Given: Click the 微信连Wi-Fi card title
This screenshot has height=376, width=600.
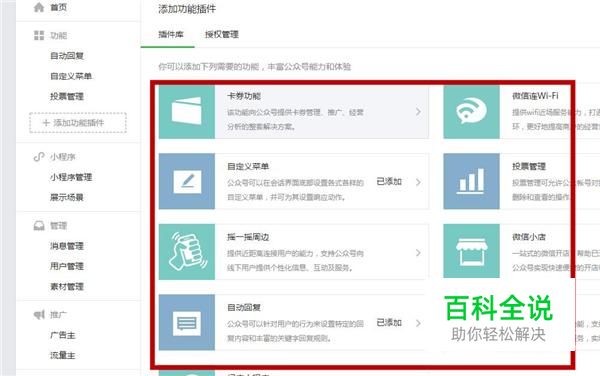Looking at the screenshot, I should 535,96.
